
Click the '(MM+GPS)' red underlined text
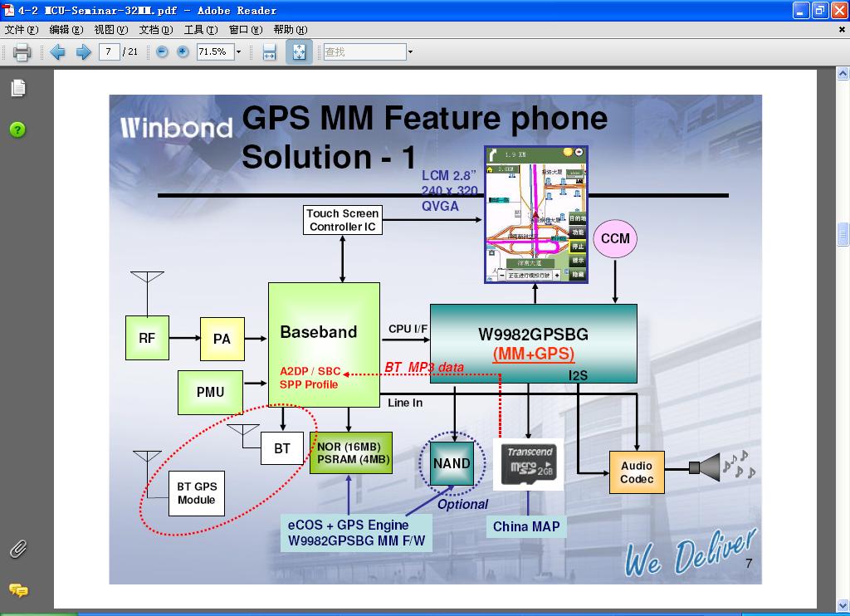click(x=534, y=354)
